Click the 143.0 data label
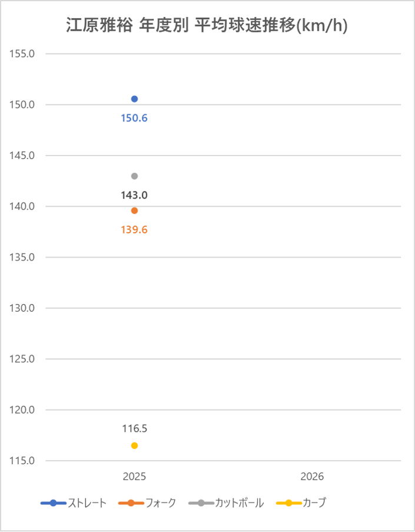Viewport: 415px width, 532px height. coord(134,195)
